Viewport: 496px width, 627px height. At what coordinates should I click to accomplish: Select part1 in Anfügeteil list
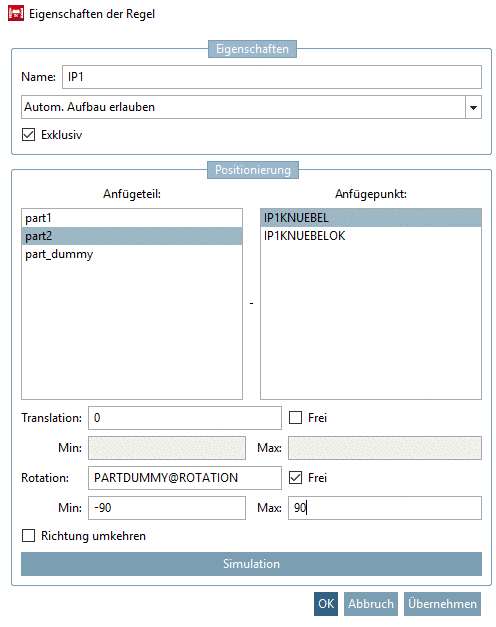[x=132, y=218]
